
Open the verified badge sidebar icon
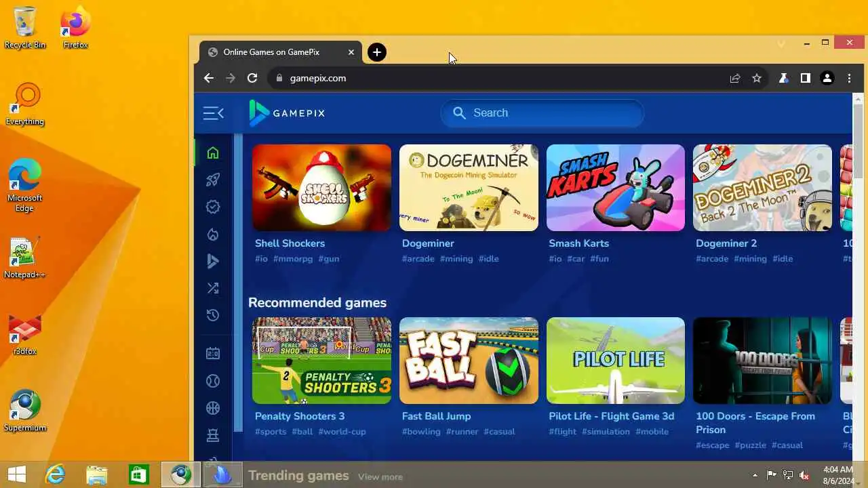[213, 207]
